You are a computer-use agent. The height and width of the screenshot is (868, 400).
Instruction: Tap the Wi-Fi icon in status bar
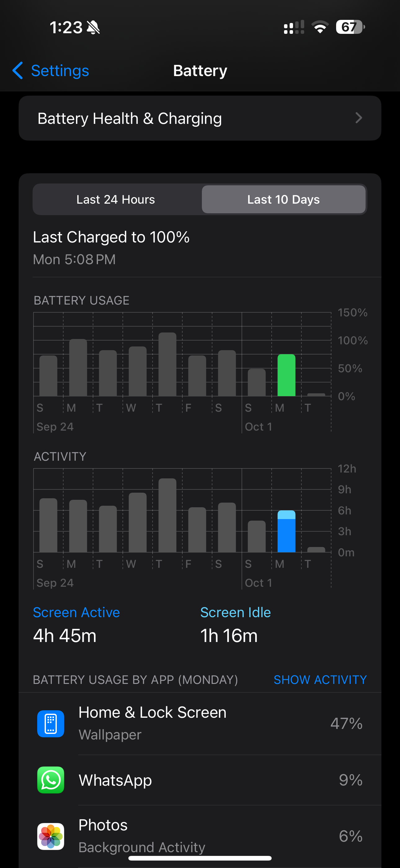click(320, 27)
